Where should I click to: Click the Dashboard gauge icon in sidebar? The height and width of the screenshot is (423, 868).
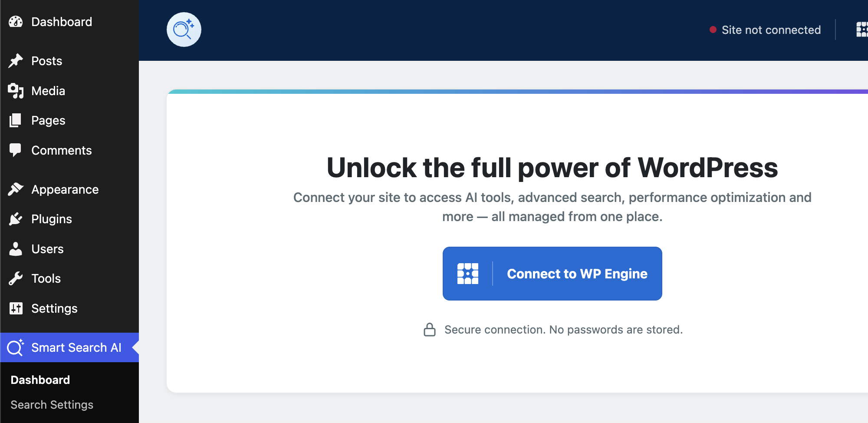click(16, 22)
